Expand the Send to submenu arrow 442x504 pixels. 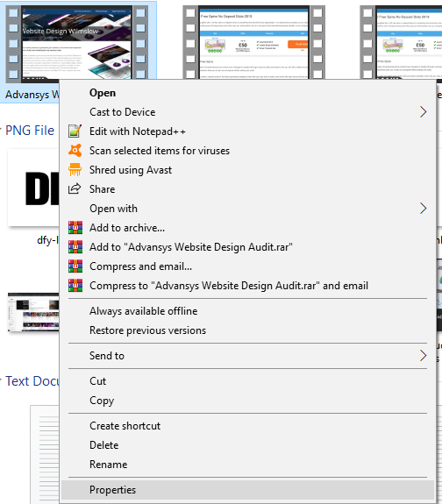[423, 356]
